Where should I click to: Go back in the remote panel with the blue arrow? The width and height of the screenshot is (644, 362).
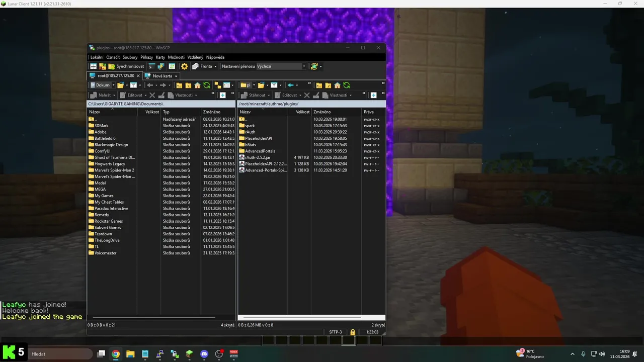290,85
